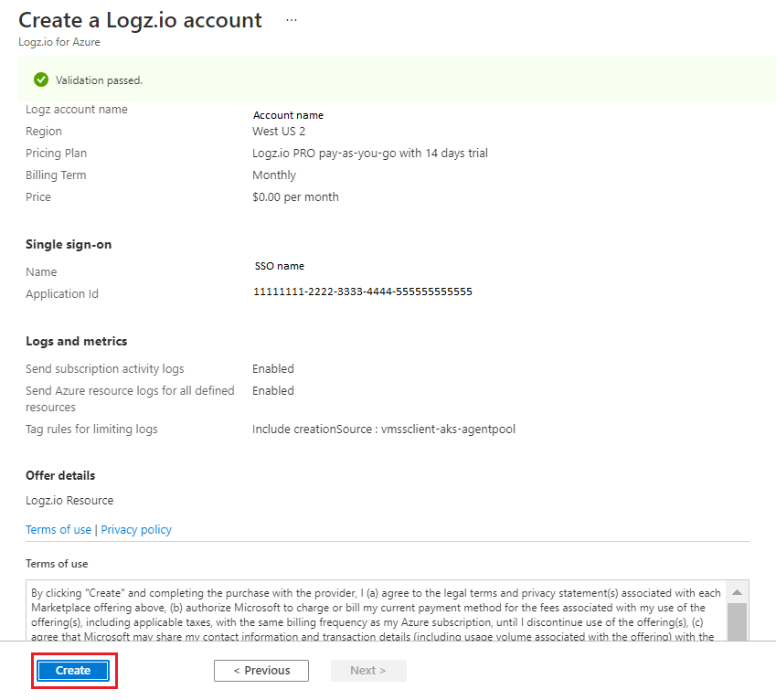Open the Privacy policy link
The width and height of the screenshot is (776, 700).
(136, 530)
